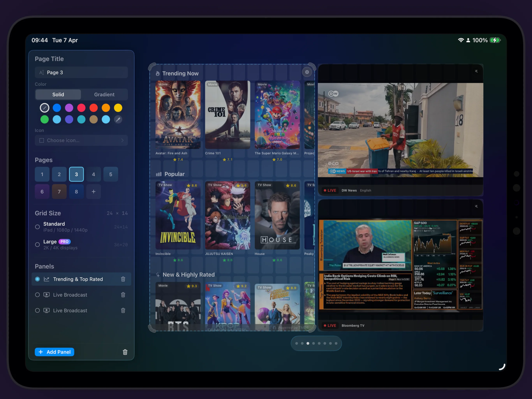This screenshot has width=532, height=399.
Task: Go to page 1
Action: pos(42,174)
